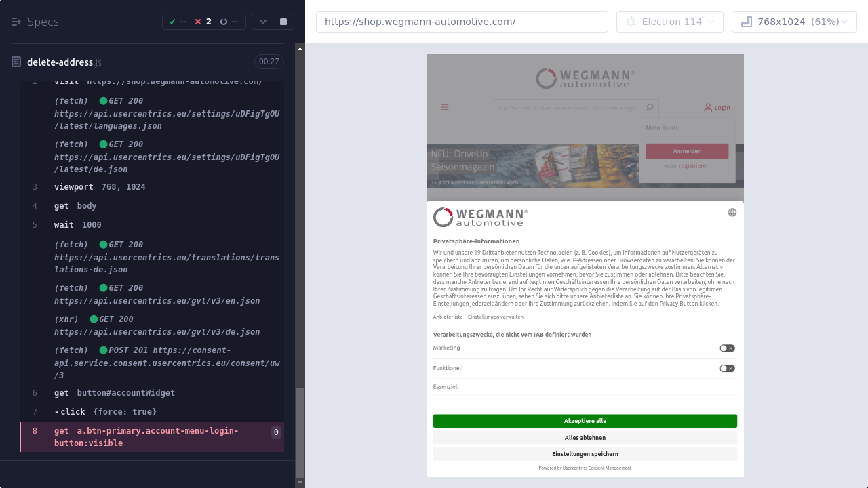Click the search magnifier icon in shop header
868x488 pixels.
point(650,108)
